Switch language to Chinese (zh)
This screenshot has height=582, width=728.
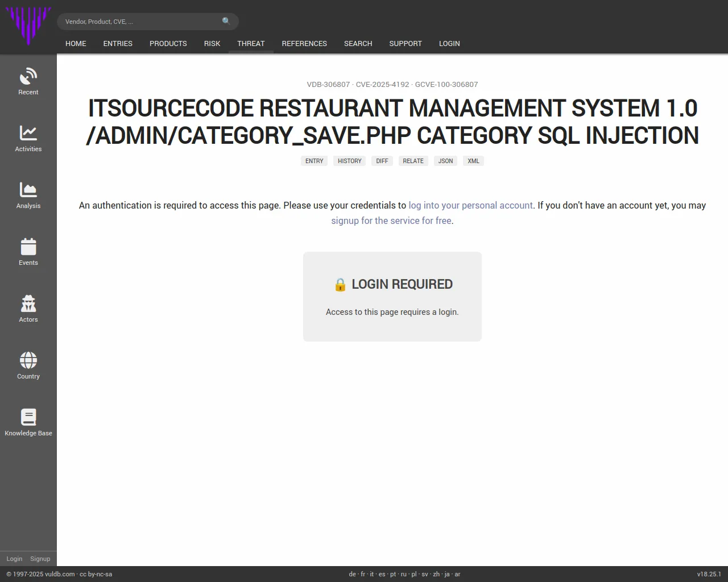(436, 574)
